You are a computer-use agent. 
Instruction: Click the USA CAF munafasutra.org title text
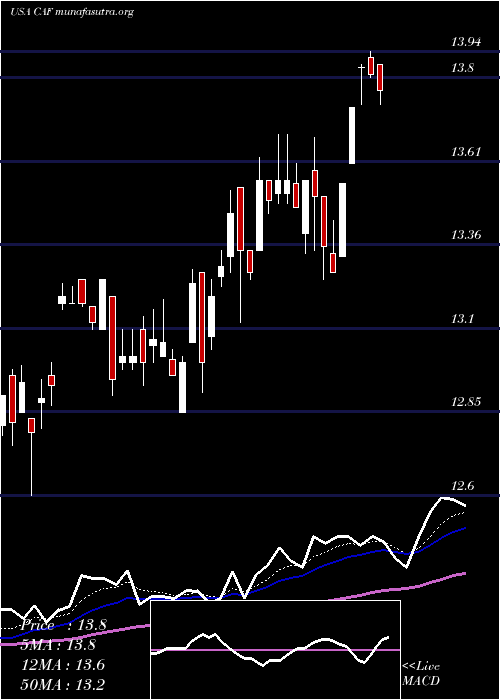click(72, 12)
